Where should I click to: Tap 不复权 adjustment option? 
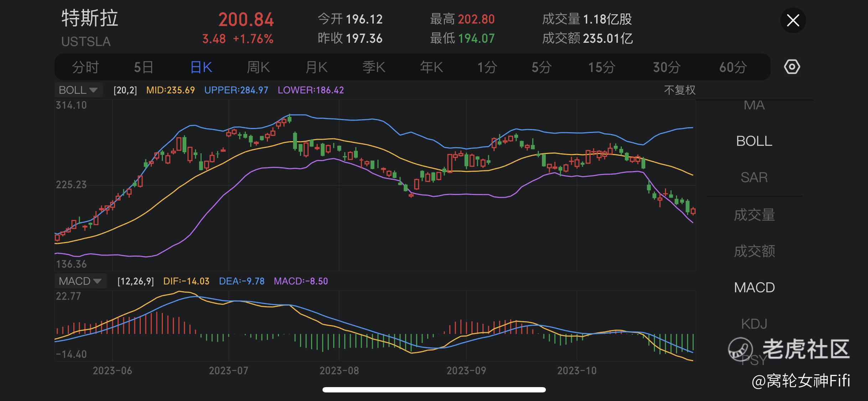click(x=680, y=90)
